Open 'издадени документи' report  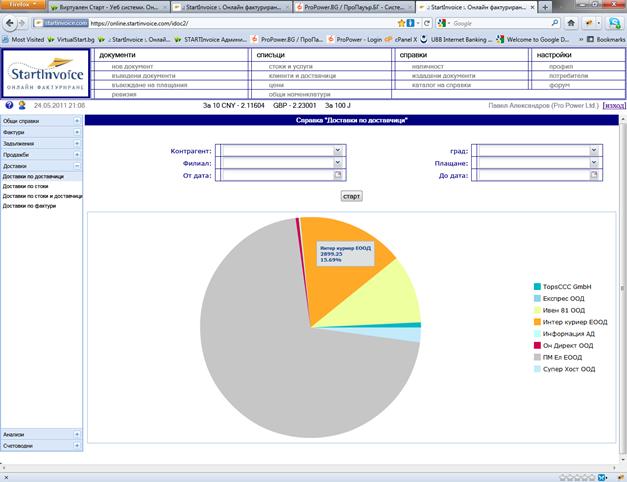pyautogui.click(x=444, y=76)
